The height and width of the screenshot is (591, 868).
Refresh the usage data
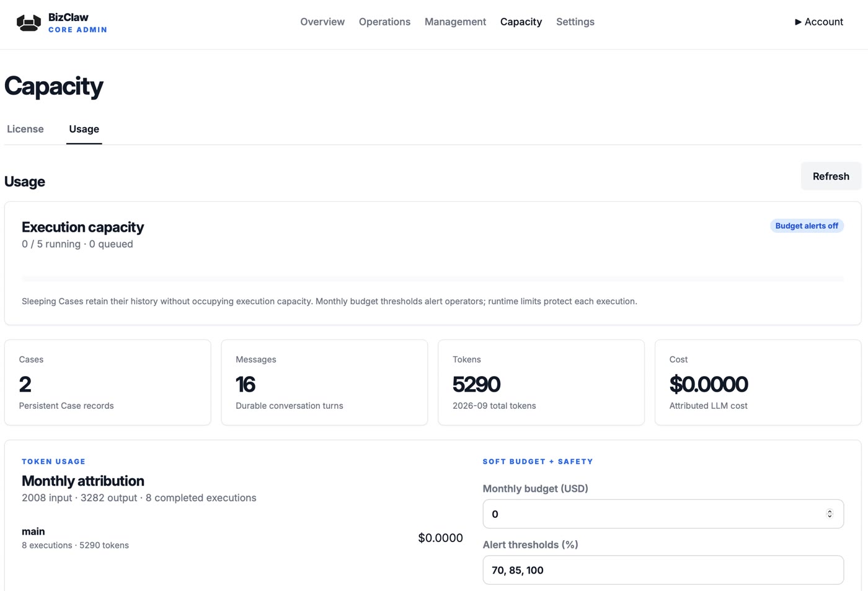(831, 177)
